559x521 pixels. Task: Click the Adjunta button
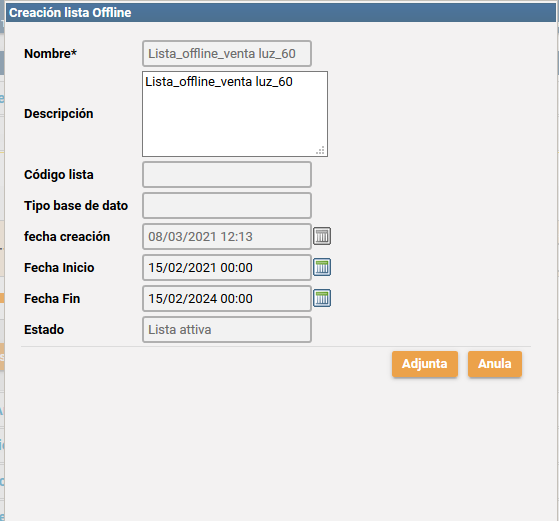pos(425,364)
